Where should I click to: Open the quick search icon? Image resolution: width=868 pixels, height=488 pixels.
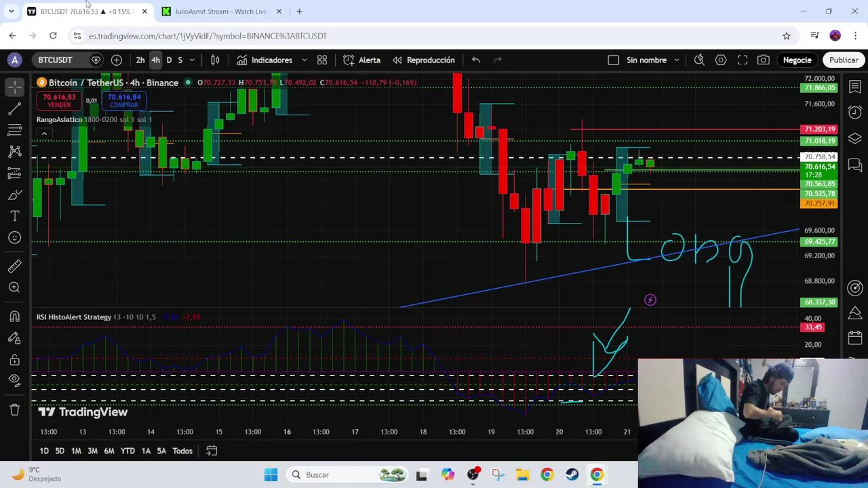point(699,60)
